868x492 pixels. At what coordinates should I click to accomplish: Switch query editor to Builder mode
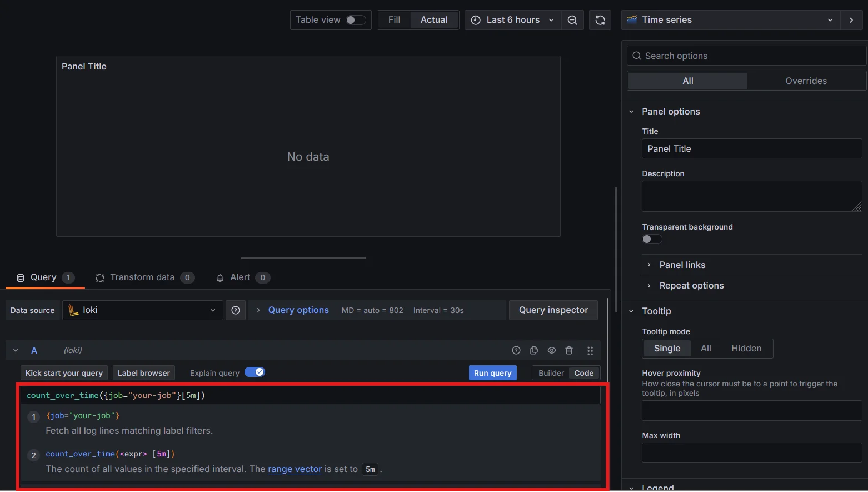(x=551, y=373)
